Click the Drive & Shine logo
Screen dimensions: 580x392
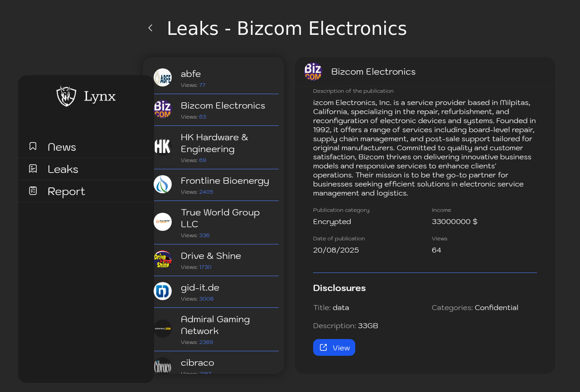(x=163, y=259)
